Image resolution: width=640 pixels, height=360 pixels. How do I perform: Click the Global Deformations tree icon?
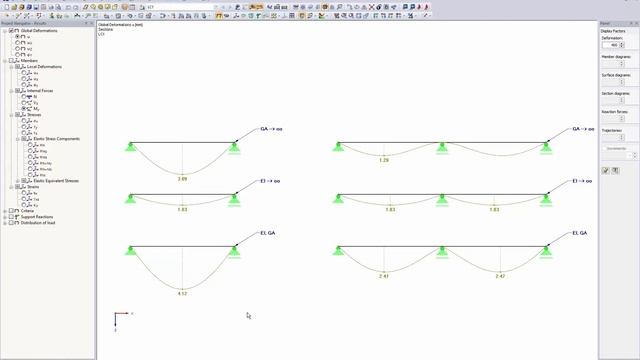point(17,31)
